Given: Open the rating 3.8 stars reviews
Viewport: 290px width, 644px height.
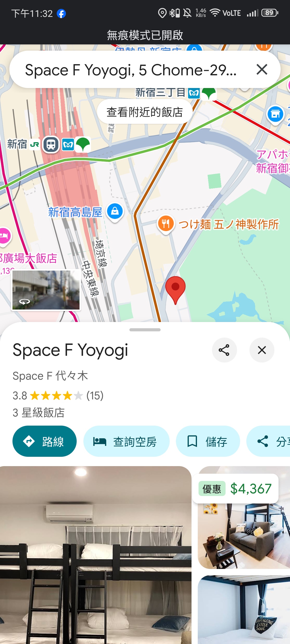Looking at the screenshot, I should click(58, 395).
